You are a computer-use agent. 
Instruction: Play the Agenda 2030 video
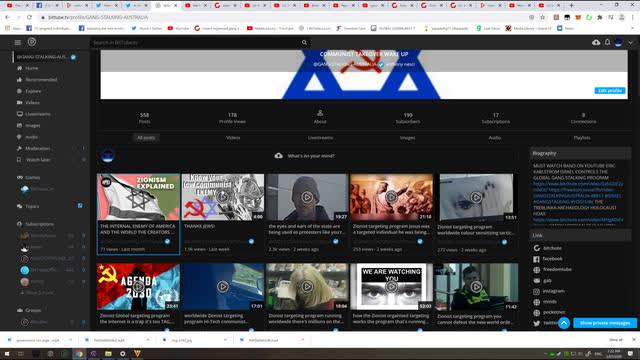pos(138,287)
